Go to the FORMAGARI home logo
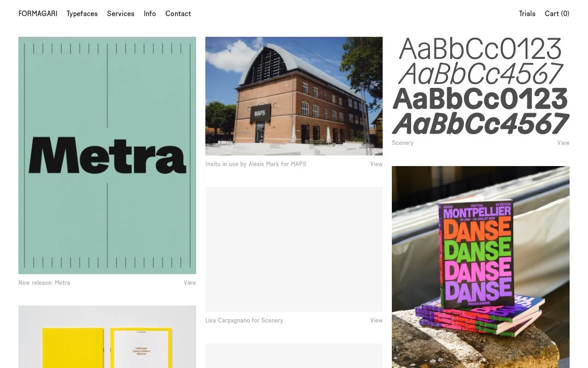 click(38, 14)
